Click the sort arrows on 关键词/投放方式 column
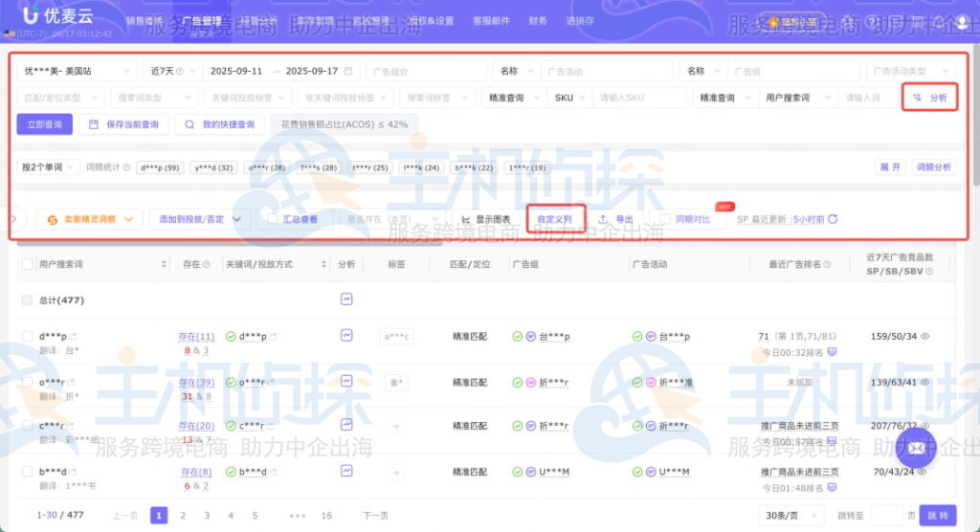Image resolution: width=980 pixels, height=532 pixels. (x=323, y=264)
